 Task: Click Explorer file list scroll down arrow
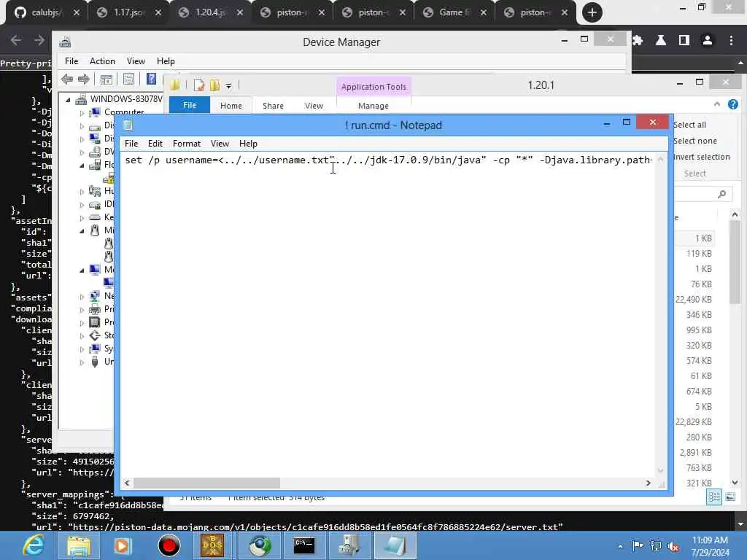(x=735, y=483)
